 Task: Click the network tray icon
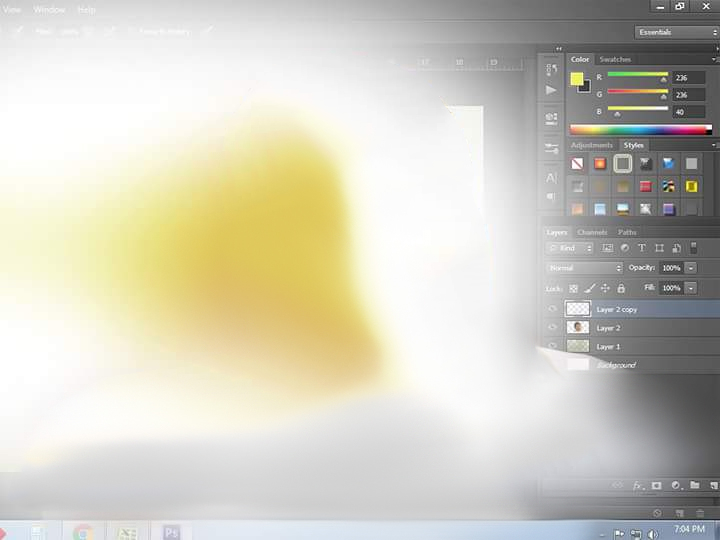[x=636, y=534]
